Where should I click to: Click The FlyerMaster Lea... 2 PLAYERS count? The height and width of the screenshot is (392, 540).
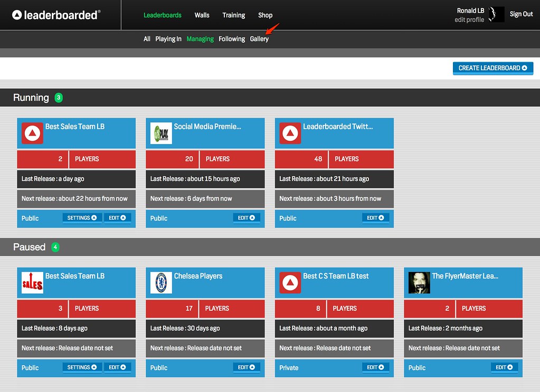coord(463,308)
